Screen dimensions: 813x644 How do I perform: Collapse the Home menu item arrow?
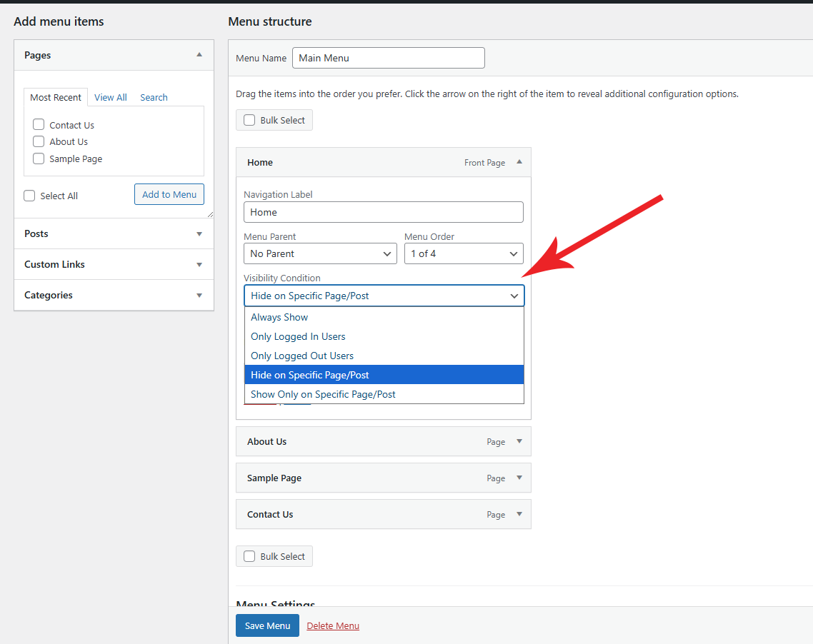[519, 162]
